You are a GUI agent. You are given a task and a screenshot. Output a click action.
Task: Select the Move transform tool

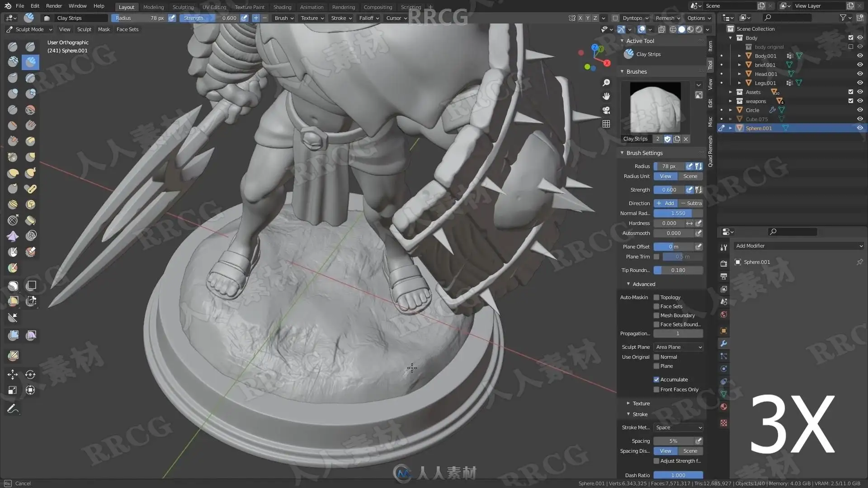pyautogui.click(x=13, y=374)
